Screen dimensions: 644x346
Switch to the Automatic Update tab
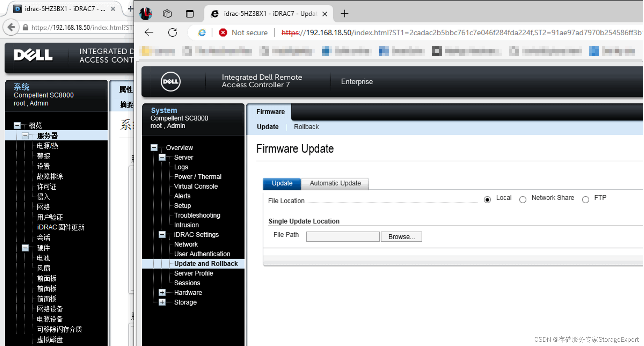point(335,183)
